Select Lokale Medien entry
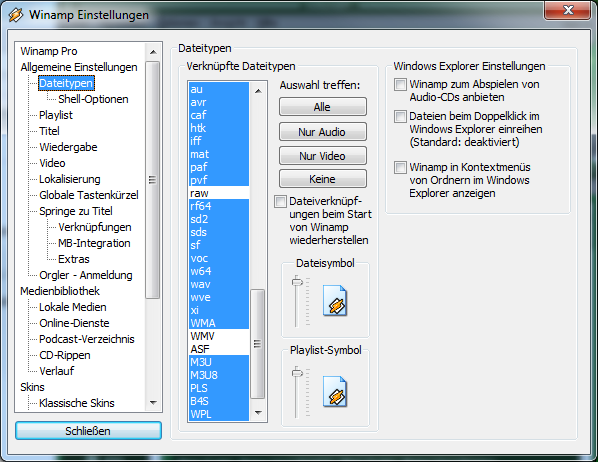 point(73,307)
